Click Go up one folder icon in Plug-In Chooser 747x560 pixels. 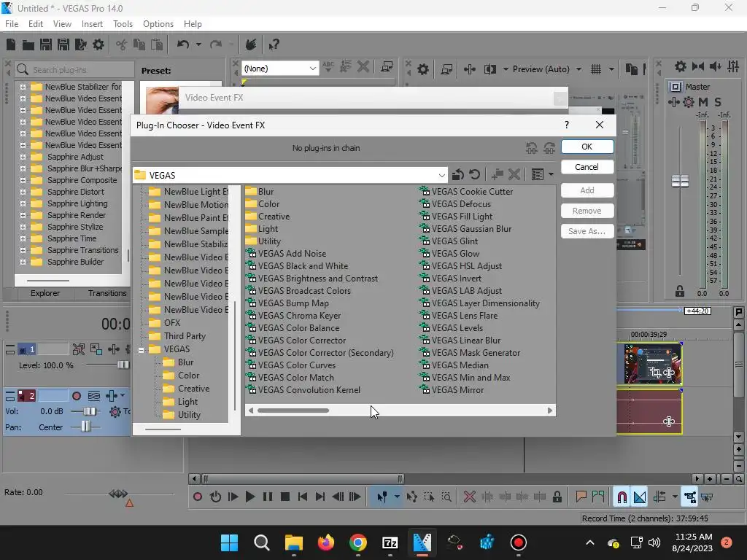(458, 175)
